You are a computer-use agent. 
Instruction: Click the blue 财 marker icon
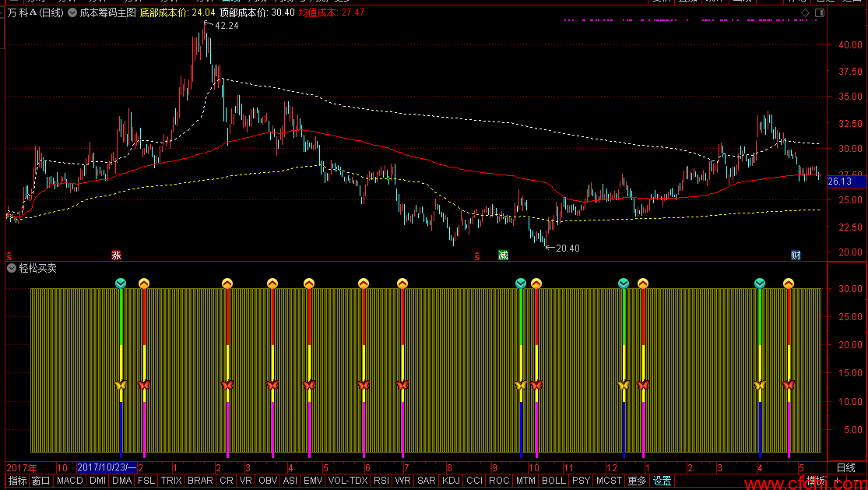pyautogui.click(x=796, y=256)
